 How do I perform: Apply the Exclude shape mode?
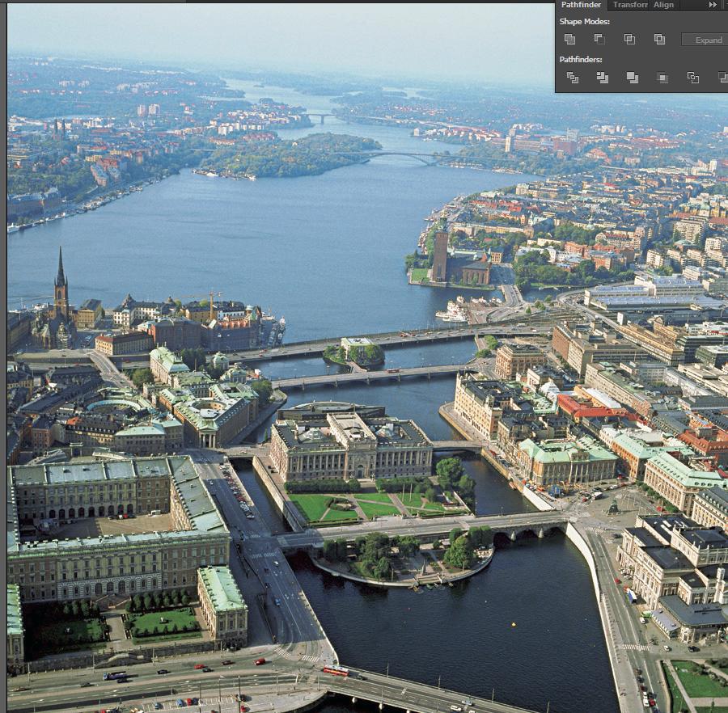pos(659,40)
